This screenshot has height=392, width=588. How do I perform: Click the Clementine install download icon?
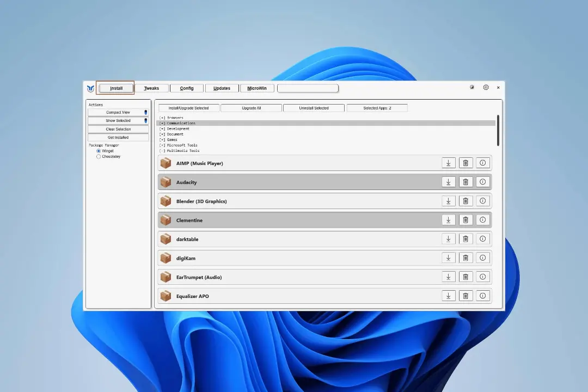point(448,220)
